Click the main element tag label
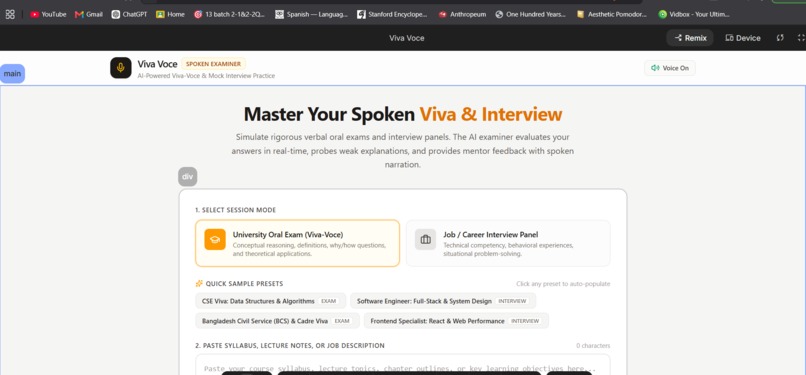 click(x=12, y=73)
